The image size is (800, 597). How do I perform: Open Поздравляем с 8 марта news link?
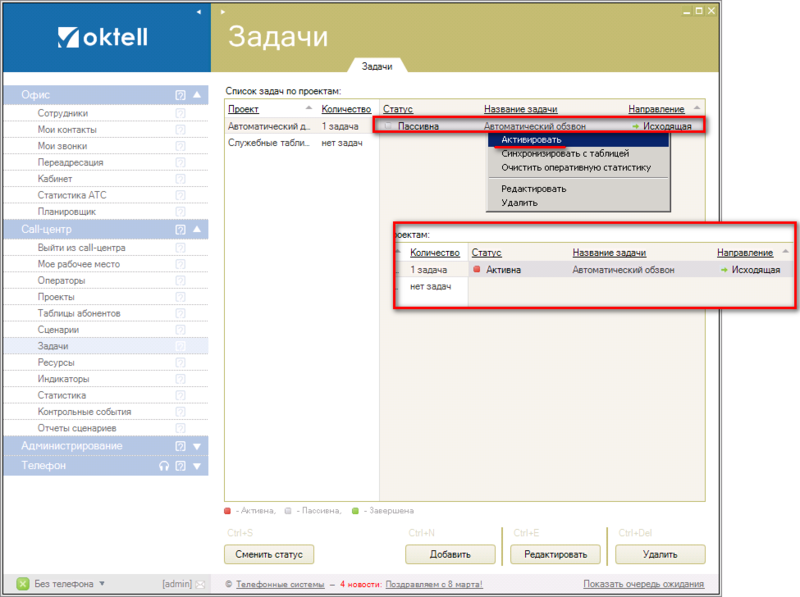click(x=434, y=584)
